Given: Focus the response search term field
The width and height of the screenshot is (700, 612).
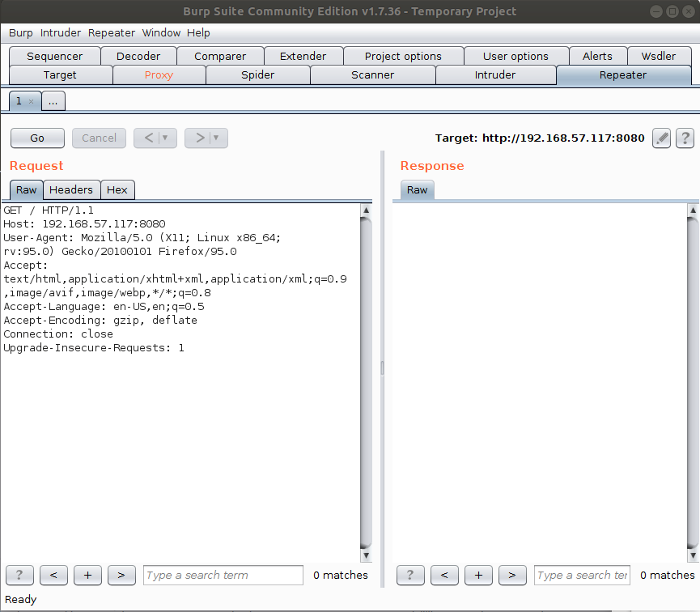Looking at the screenshot, I should [x=582, y=575].
